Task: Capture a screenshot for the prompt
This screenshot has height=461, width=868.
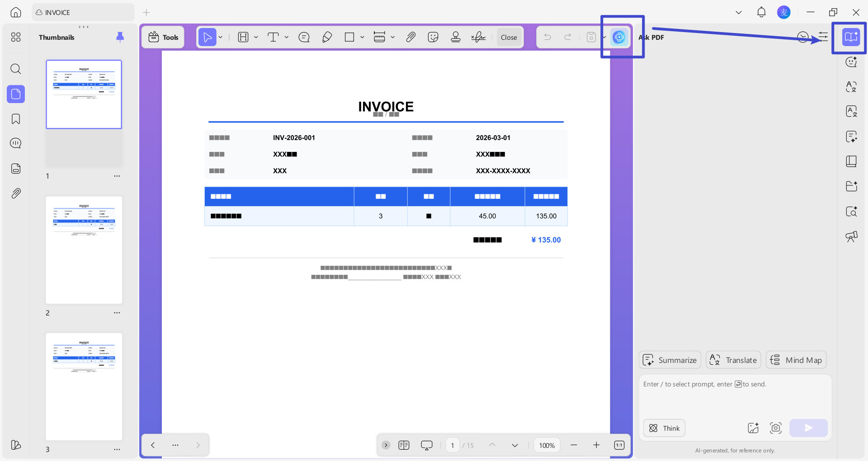Action: 776,428
